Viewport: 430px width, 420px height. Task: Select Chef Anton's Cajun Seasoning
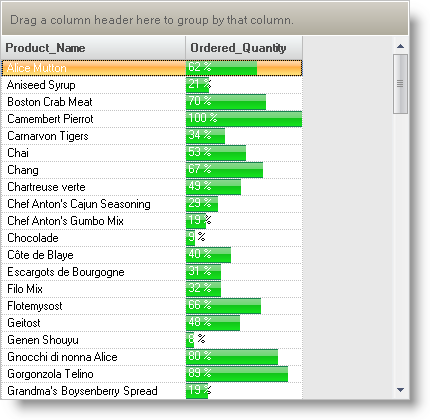tap(152, 204)
